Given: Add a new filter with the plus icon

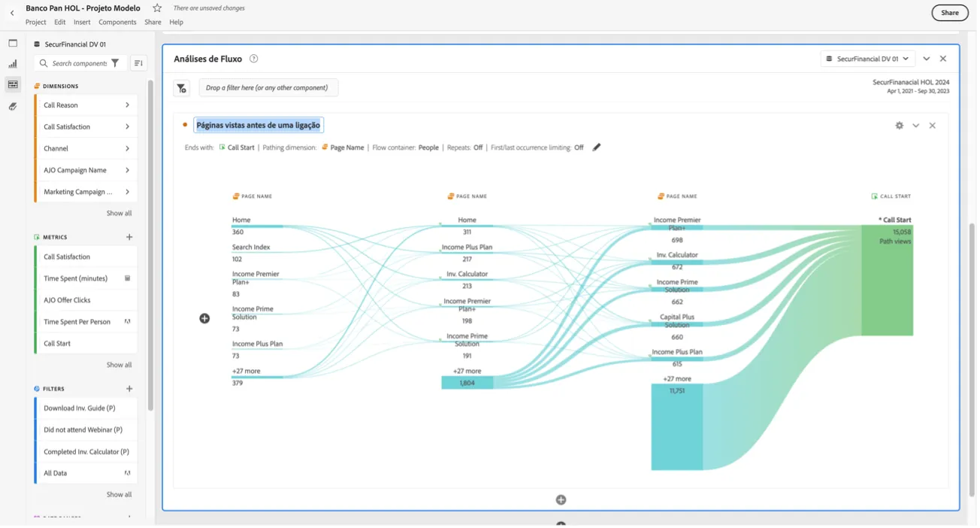Looking at the screenshot, I should [129, 389].
